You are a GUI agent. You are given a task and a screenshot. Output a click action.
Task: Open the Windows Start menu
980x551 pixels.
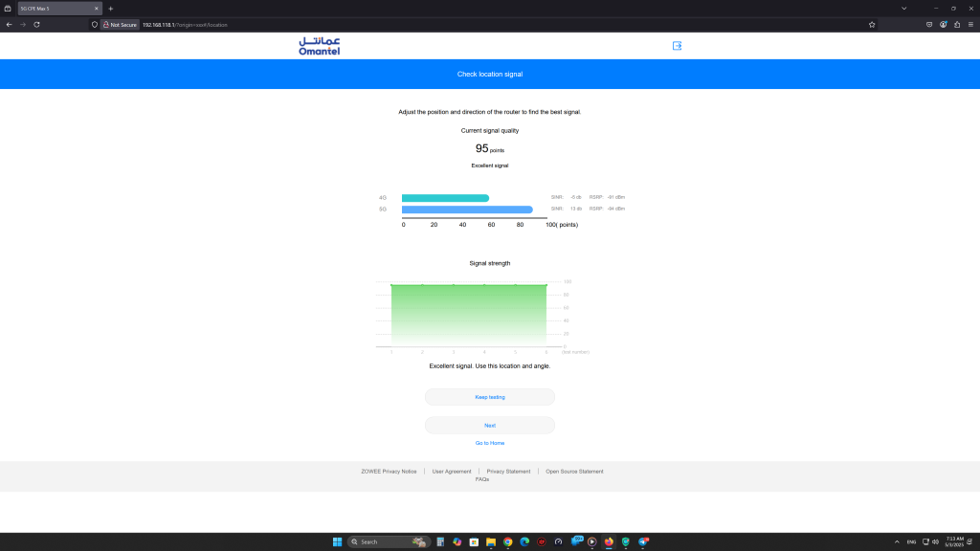[337, 541]
